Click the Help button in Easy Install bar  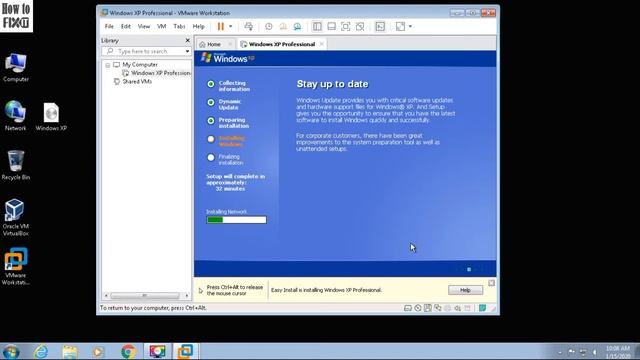click(x=465, y=290)
